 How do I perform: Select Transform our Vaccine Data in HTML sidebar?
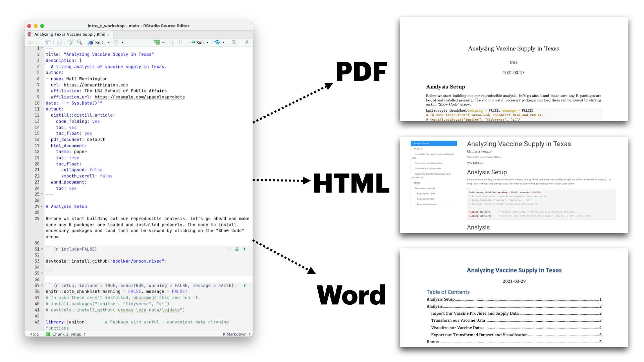pyautogui.click(x=429, y=163)
